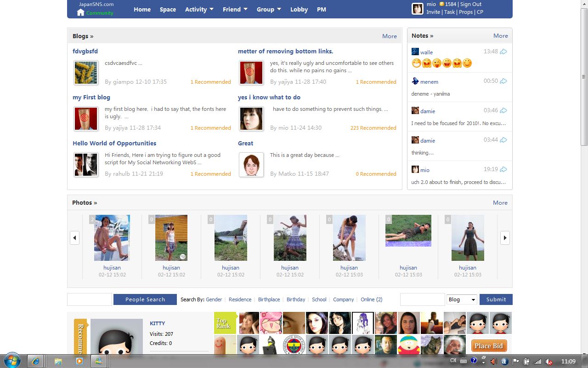This screenshot has width=588, height=368.
Task: Open KITTY profile name link
Action: (157, 323)
